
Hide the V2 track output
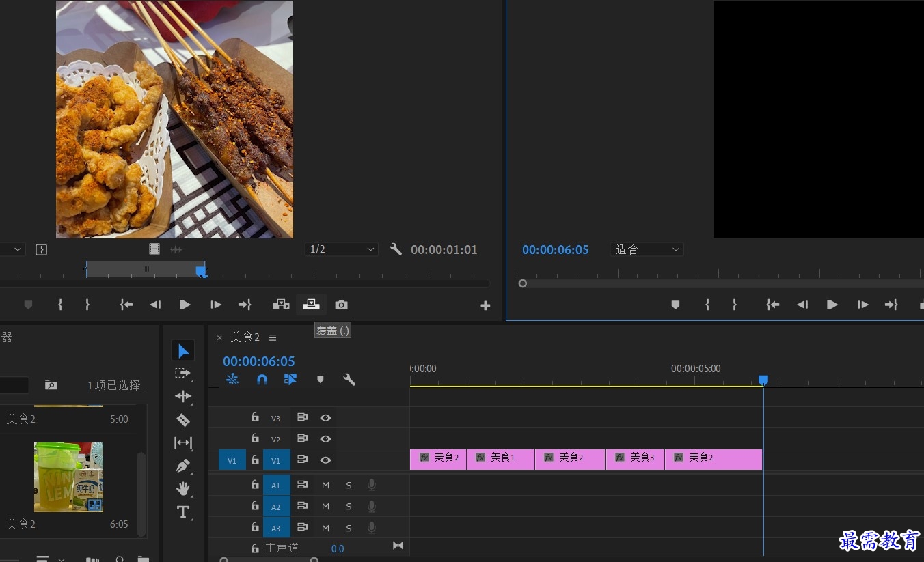[x=325, y=439]
